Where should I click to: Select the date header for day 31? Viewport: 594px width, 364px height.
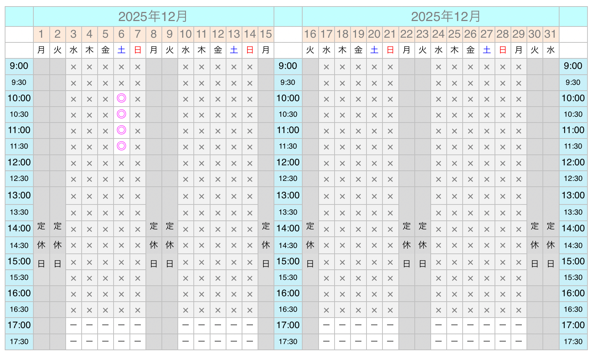tap(550, 34)
